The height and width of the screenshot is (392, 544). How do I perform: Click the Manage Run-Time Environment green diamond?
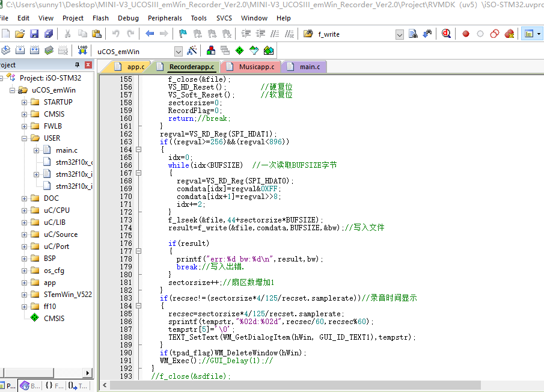click(x=239, y=51)
